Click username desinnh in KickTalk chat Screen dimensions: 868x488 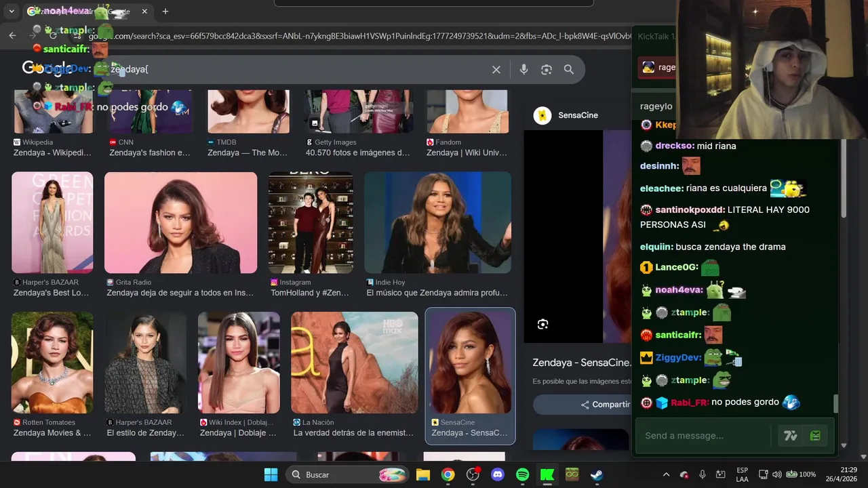pos(659,166)
